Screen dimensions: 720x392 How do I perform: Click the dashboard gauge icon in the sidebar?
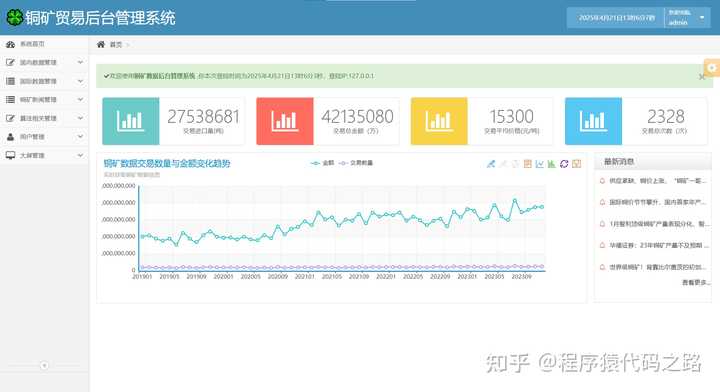point(10,45)
